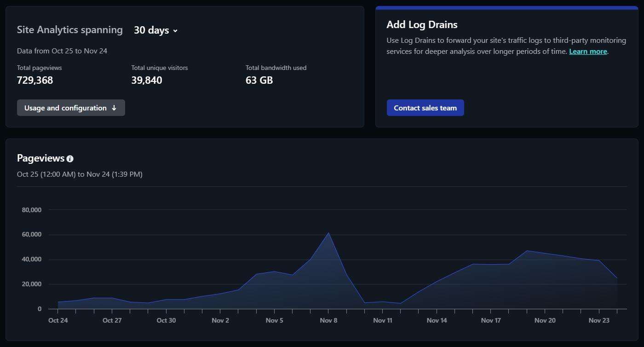Click the Nov 11 label on the x-axis

pos(382,320)
